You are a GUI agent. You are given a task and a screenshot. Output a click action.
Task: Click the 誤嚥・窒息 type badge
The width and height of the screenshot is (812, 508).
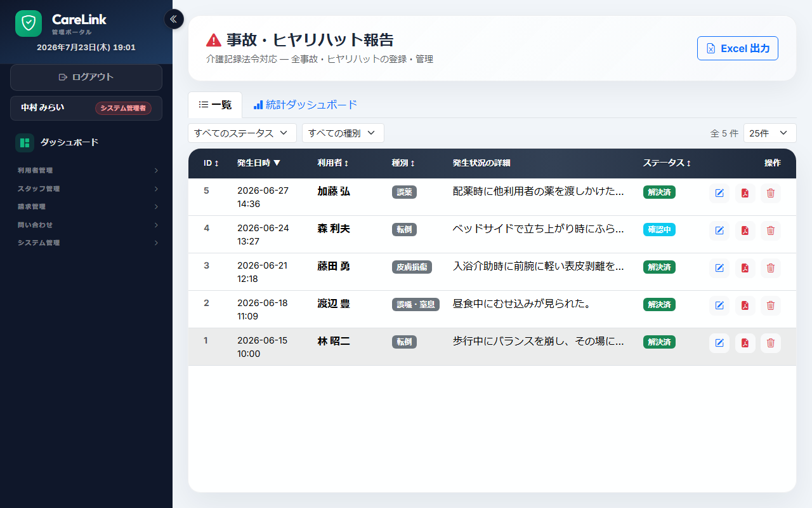click(x=416, y=305)
